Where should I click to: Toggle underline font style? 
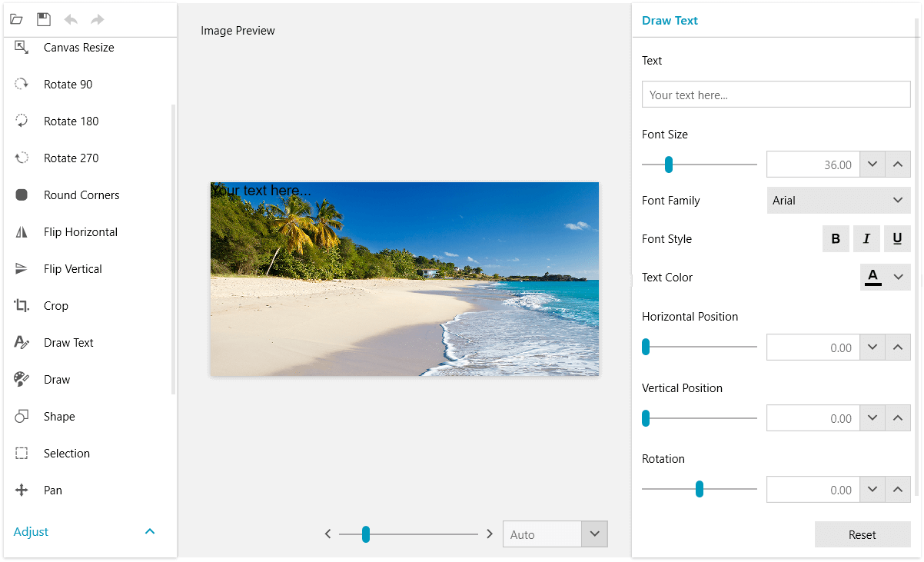[897, 238]
